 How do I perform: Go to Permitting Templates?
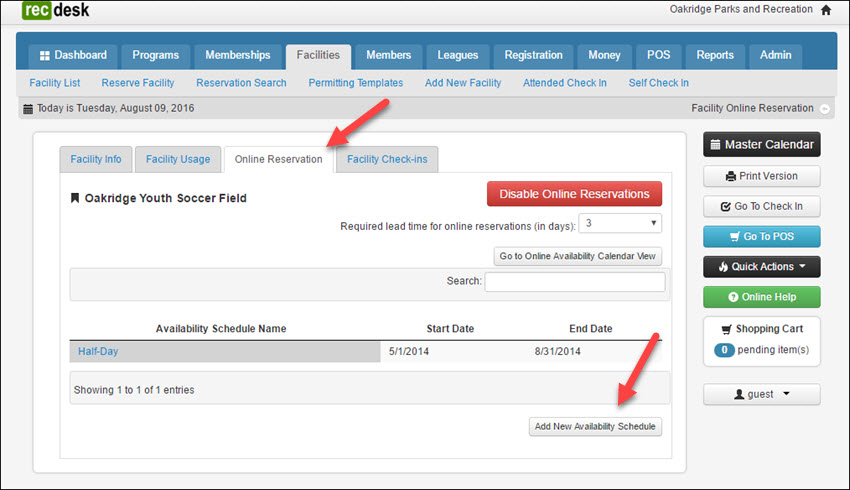click(x=356, y=83)
